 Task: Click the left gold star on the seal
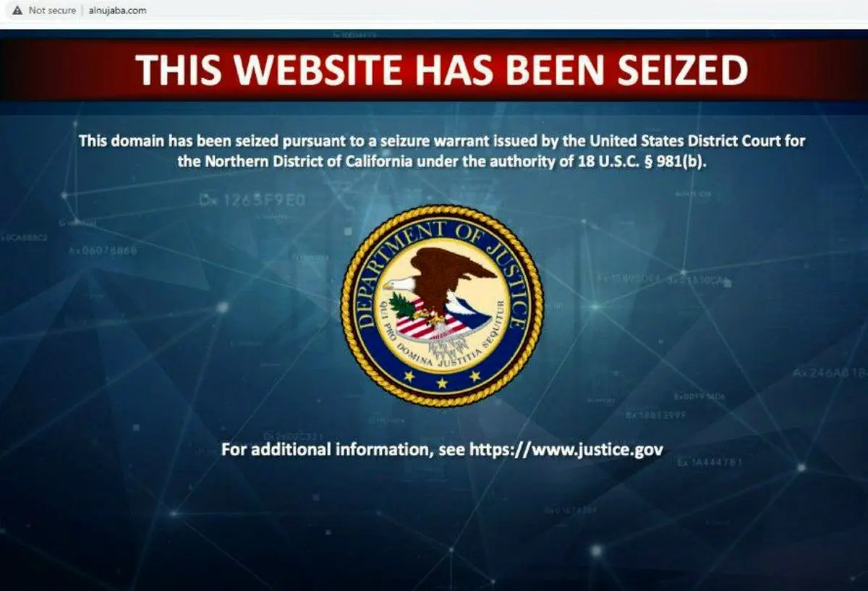point(409,376)
